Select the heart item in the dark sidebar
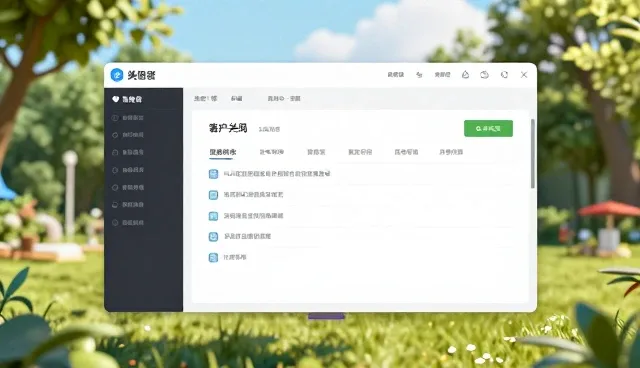 point(127,99)
